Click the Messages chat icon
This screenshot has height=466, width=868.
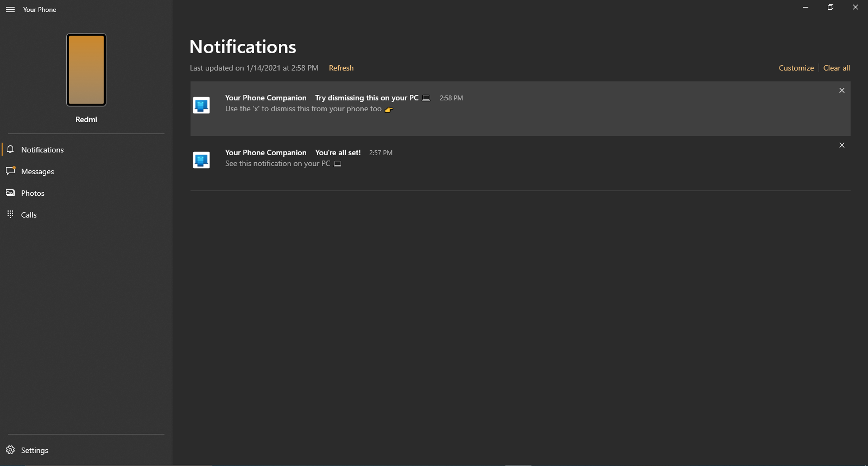point(10,171)
